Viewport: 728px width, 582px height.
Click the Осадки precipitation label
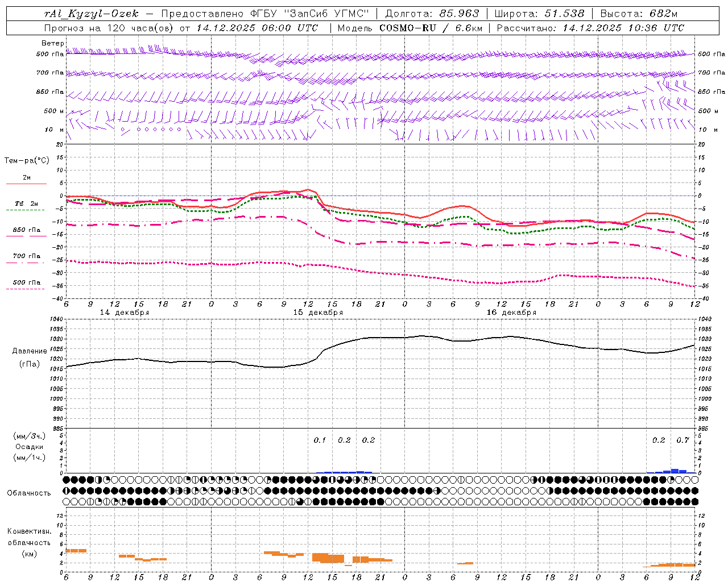pos(30,447)
